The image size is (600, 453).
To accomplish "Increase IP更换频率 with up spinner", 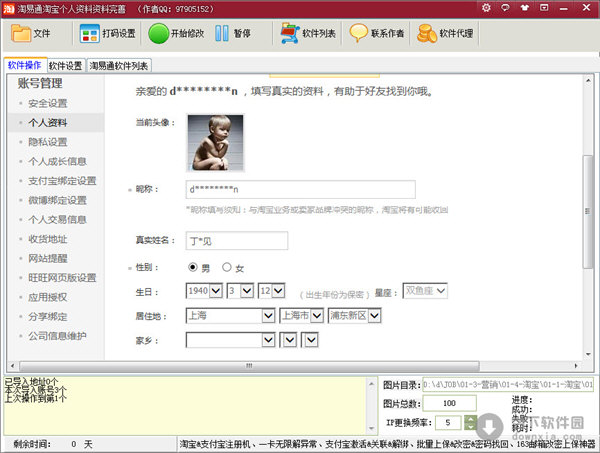I will pos(470,419).
